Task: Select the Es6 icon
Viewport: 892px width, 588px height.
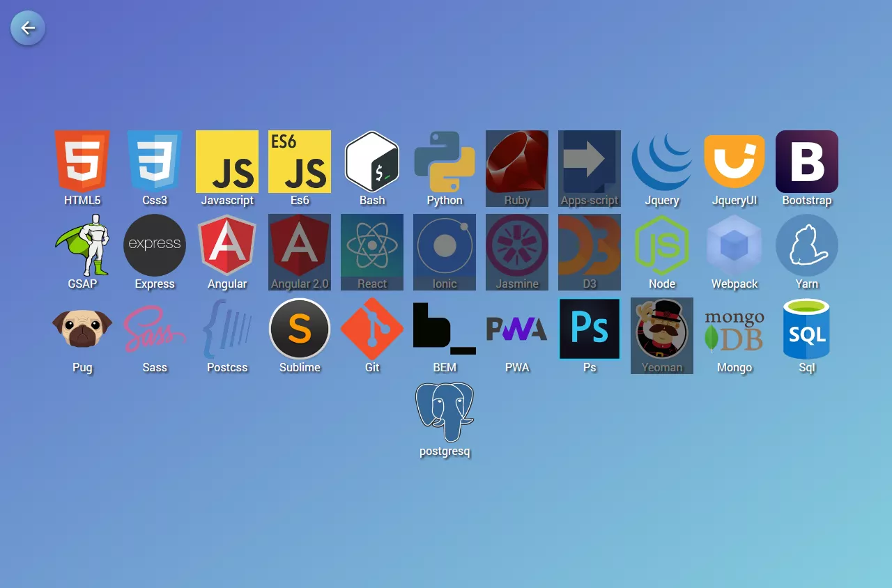Action: point(300,162)
